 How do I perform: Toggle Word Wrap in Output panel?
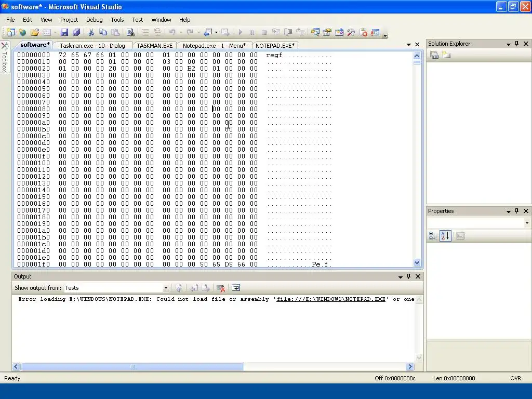click(236, 288)
